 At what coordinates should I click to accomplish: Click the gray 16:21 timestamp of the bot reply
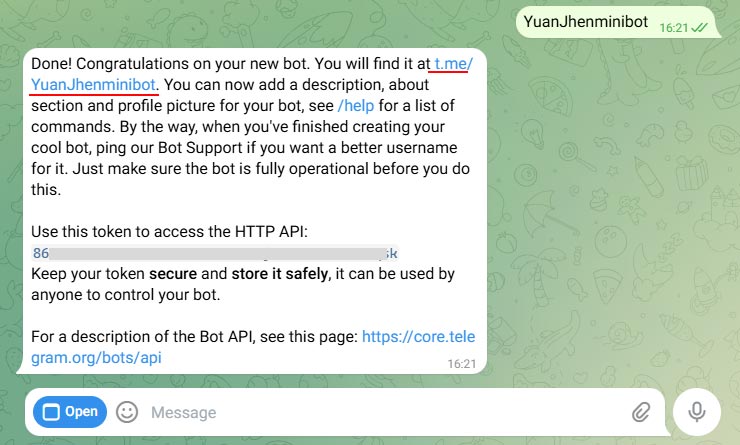[x=462, y=364]
